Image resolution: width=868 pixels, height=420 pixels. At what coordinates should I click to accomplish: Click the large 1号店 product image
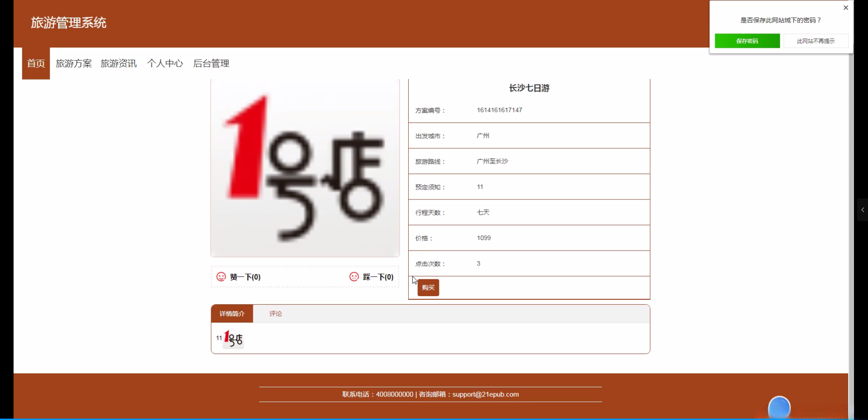[x=305, y=168]
